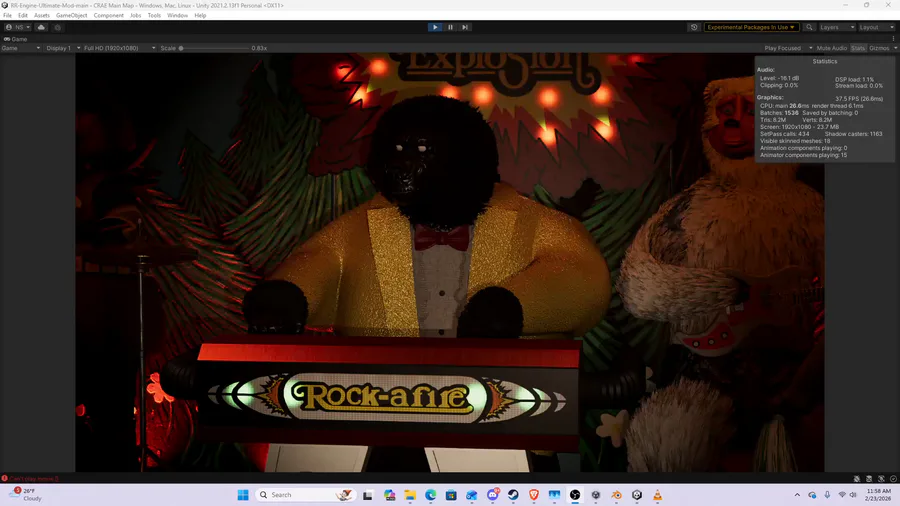Open the Undo History icon

click(694, 27)
